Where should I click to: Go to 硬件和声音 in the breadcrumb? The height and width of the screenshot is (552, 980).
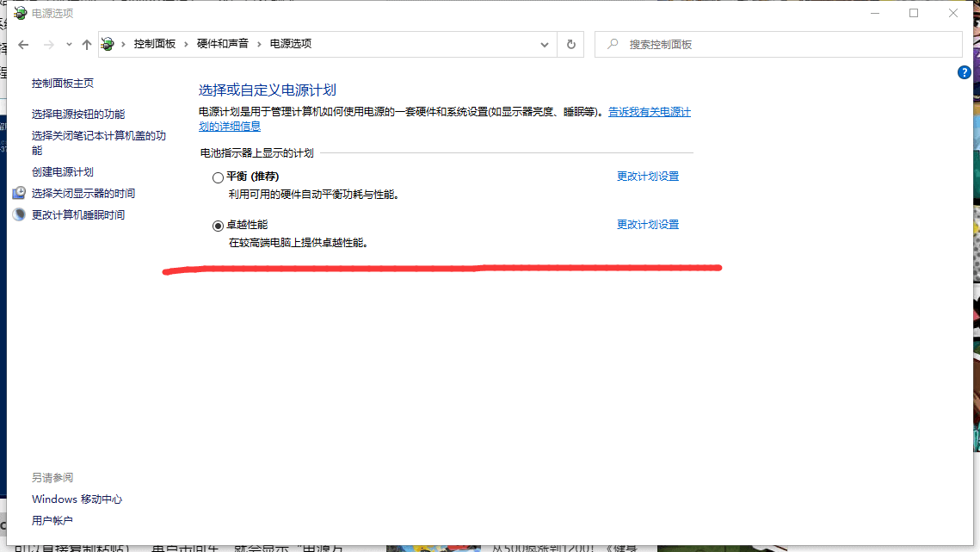tap(222, 44)
